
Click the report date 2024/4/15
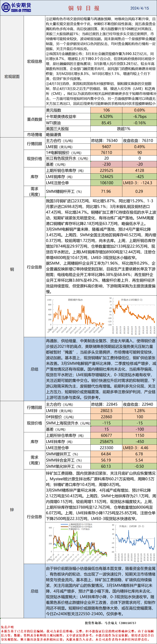coord(139,8)
